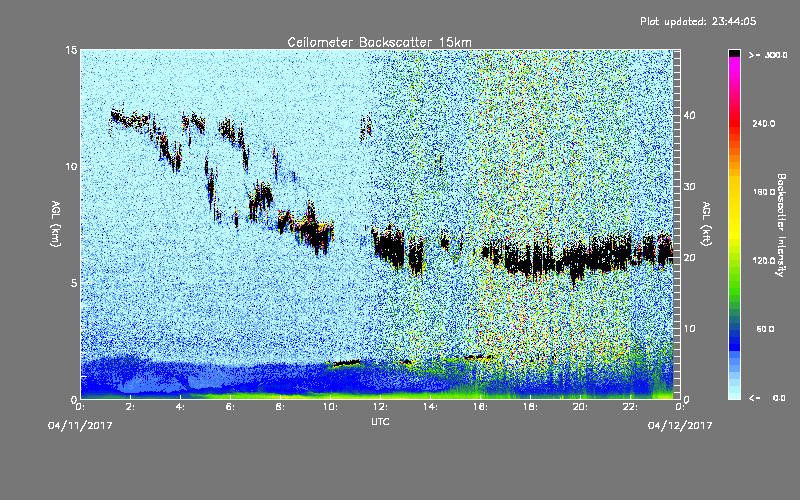Select the 'Backscatter Intensity' colorbar title
Viewport: 800px width, 500px height.
(x=781, y=225)
